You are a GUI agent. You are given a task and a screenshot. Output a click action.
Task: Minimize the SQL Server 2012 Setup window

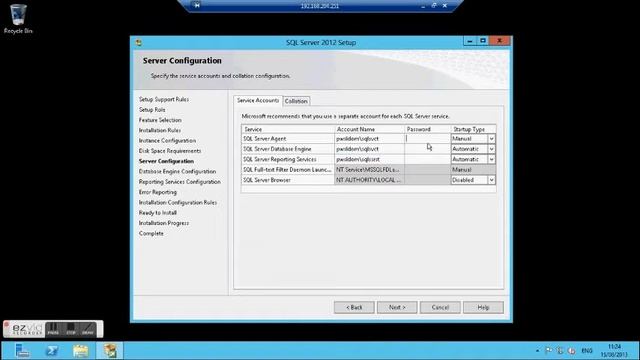pyautogui.click(x=470, y=41)
